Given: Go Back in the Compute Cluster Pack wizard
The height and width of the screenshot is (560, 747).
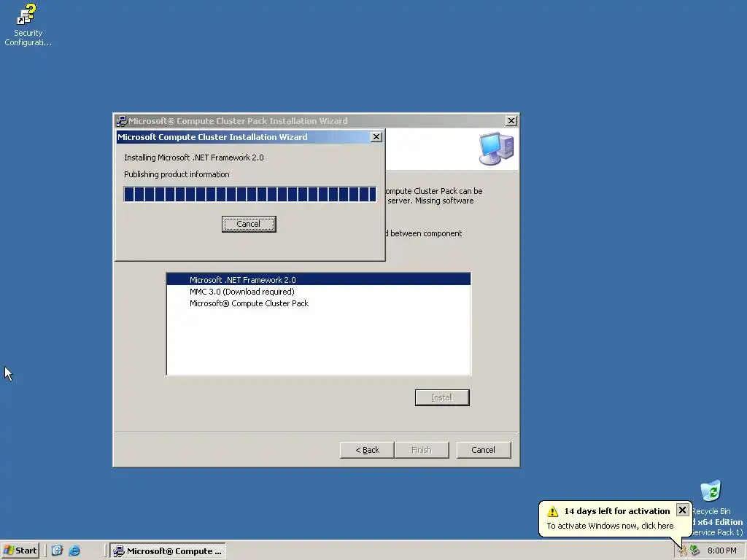Looking at the screenshot, I should pyautogui.click(x=368, y=450).
